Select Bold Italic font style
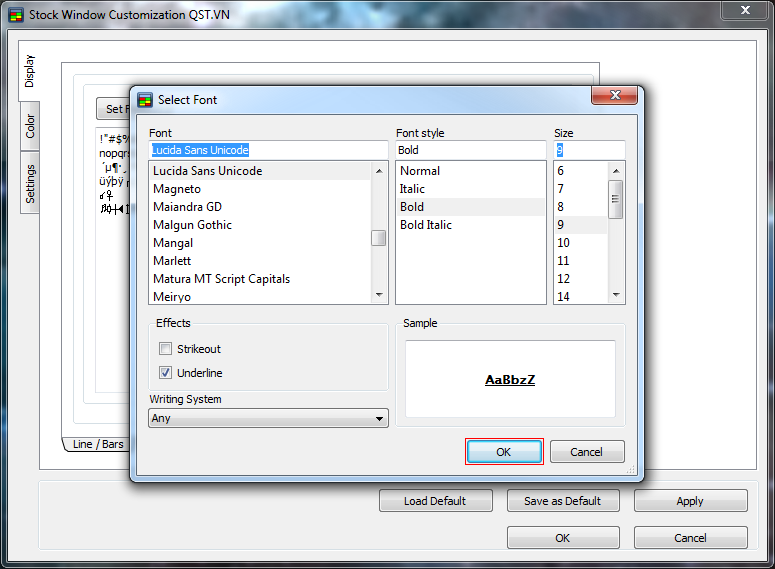Screen dimensions: 775x569 pos(426,225)
